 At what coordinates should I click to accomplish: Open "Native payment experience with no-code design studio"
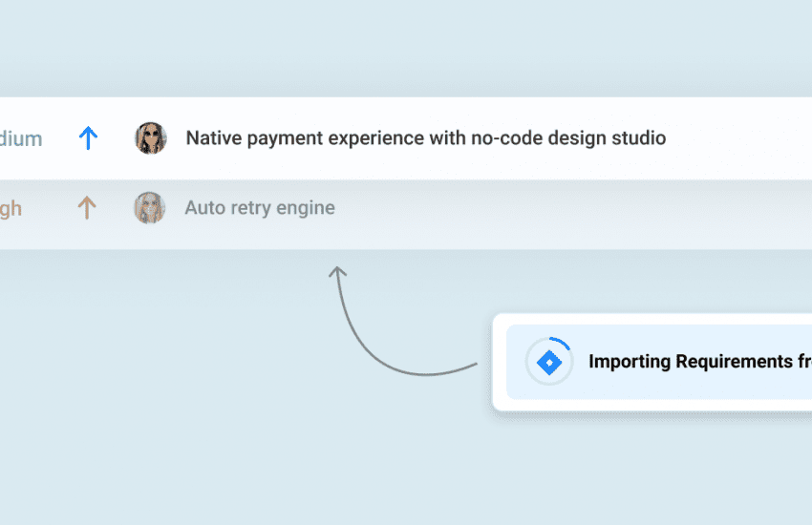425,138
